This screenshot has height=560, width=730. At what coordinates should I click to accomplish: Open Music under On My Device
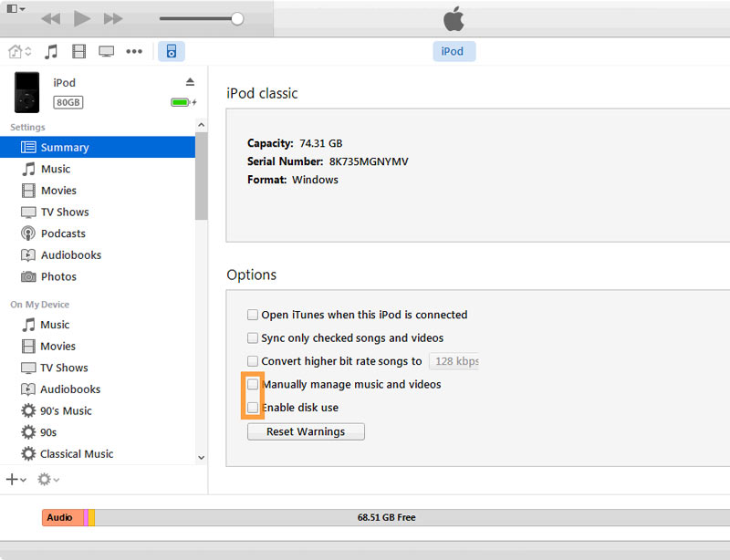[98, 325]
